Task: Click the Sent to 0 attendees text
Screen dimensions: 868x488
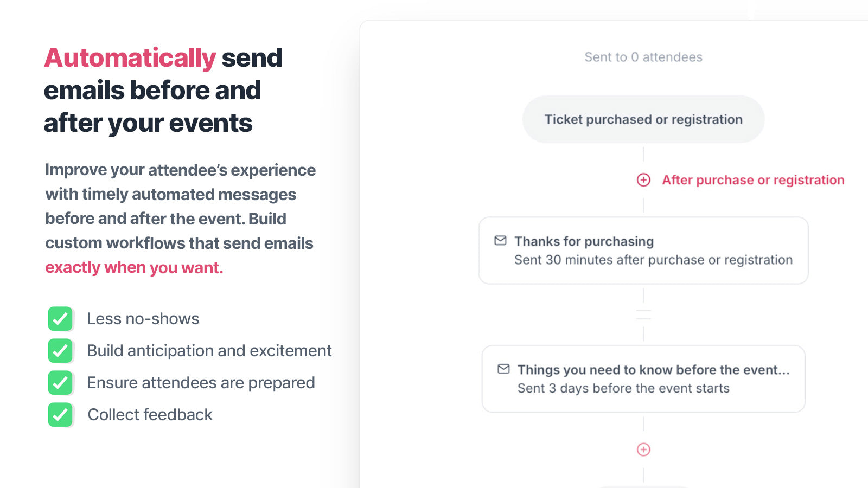Action: coord(643,57)
